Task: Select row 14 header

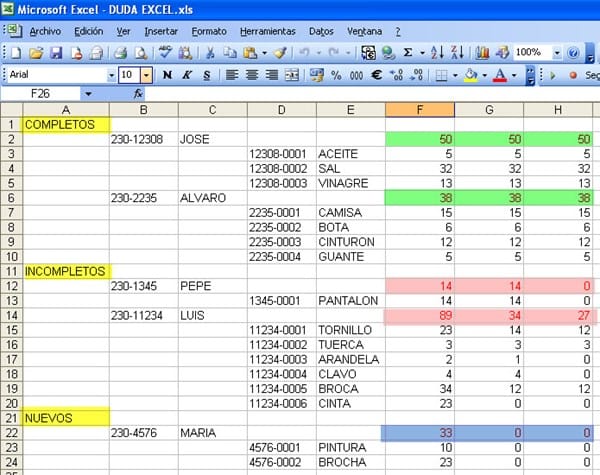Action: (11, 316)
